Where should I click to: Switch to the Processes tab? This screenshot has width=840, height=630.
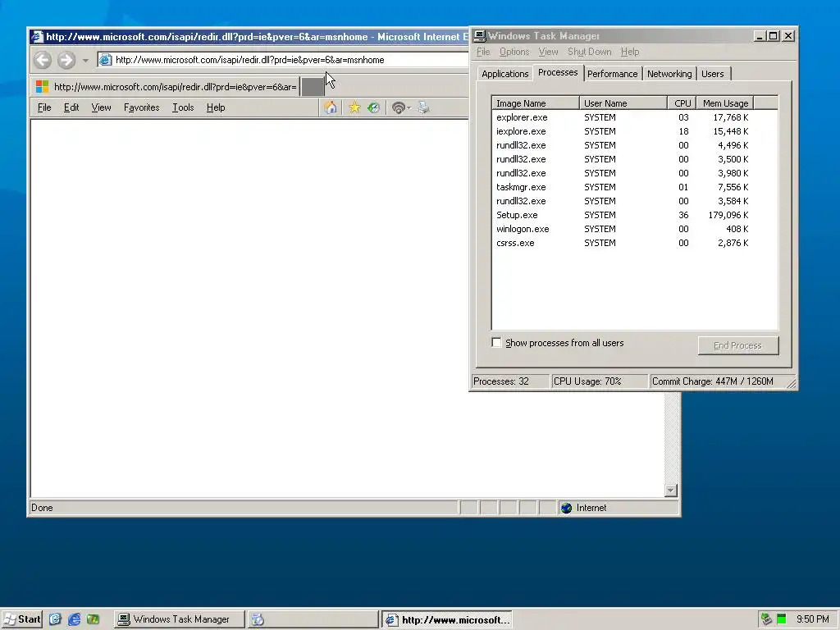point(558,72)
